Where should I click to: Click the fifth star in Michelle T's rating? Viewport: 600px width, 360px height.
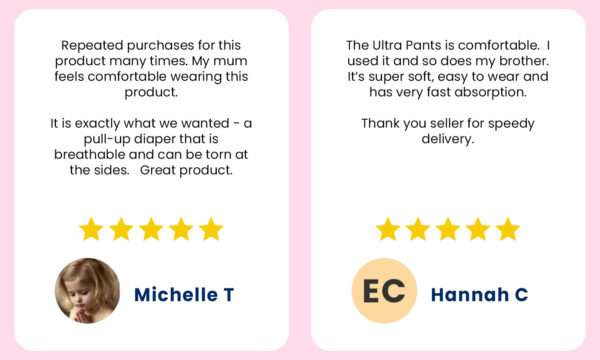(211, 229)
